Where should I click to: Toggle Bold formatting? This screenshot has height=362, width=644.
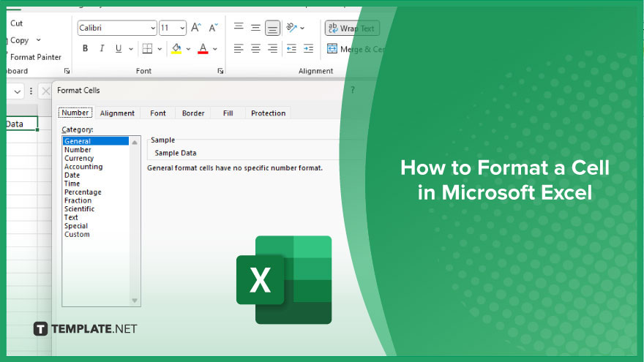[85, 48]
